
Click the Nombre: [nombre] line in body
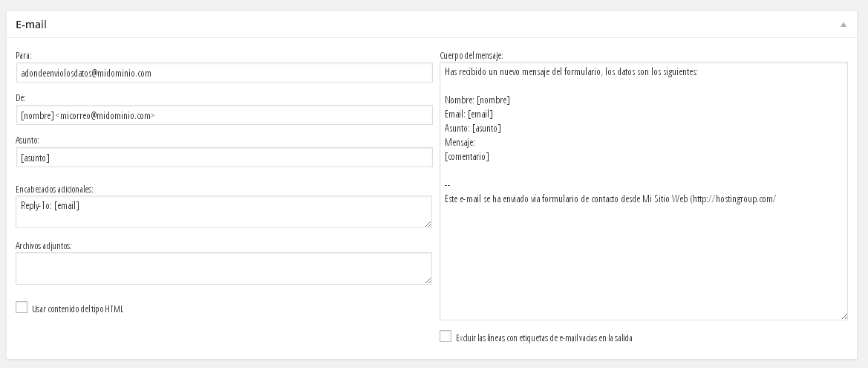coord(477,100)
